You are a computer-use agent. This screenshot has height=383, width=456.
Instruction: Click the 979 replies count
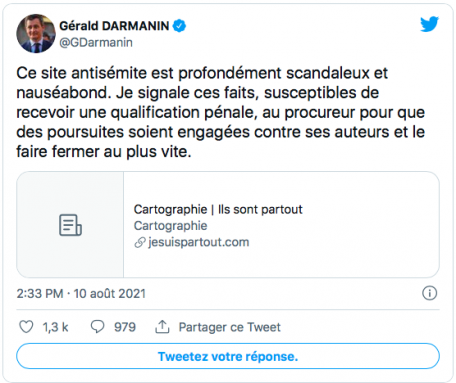coord(125,327)
